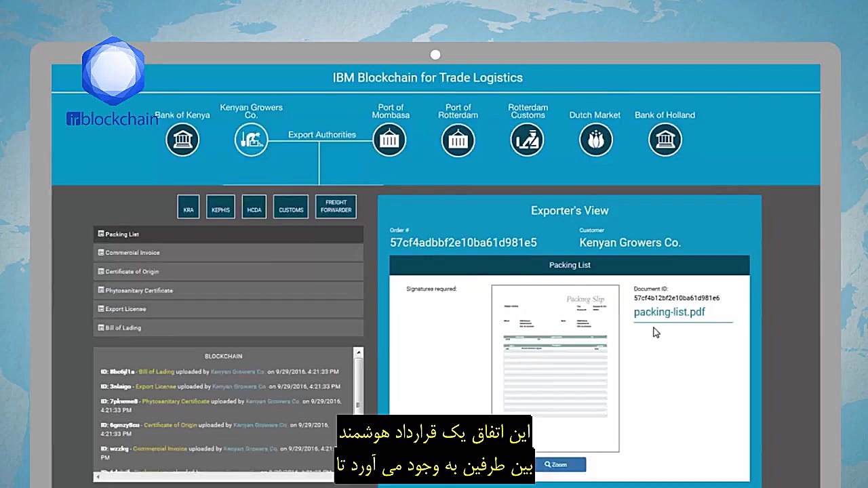Click Certificate of Origin link in blockchain log
This screenshot has height=488, width=868.
(170, 425)
